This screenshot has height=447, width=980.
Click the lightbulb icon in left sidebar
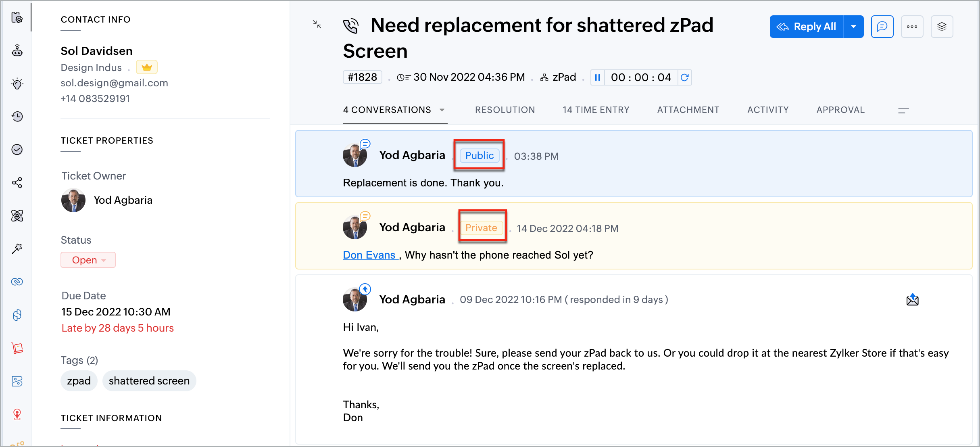click(17, 84)
